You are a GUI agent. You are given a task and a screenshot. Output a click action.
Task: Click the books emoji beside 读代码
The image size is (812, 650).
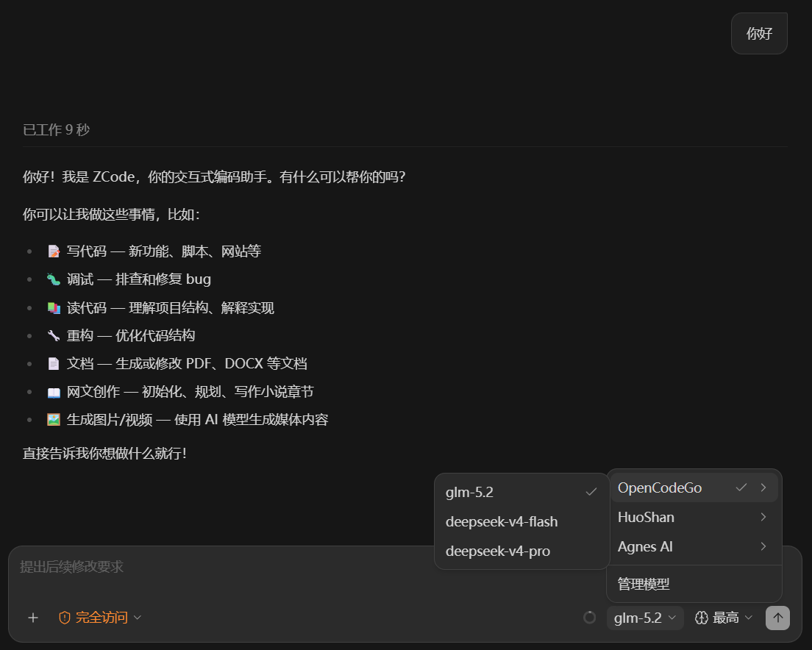pyautogui.click(x=54, y=308)
